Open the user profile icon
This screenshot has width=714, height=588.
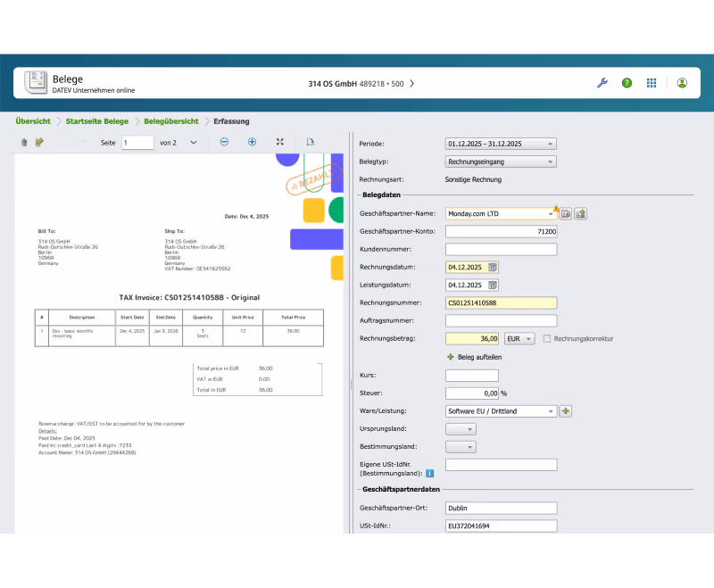tap(682, 83)
